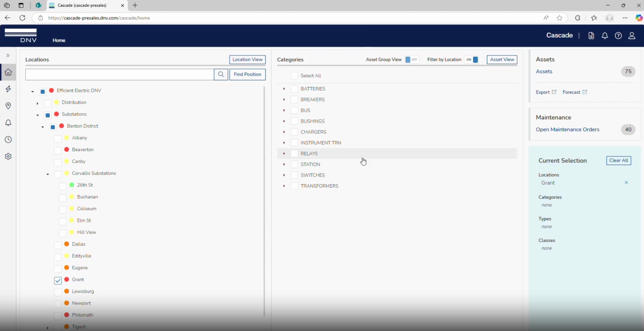Open the Home icon in left sidebar
Screen dimensions: 644x331
(8, 72)
